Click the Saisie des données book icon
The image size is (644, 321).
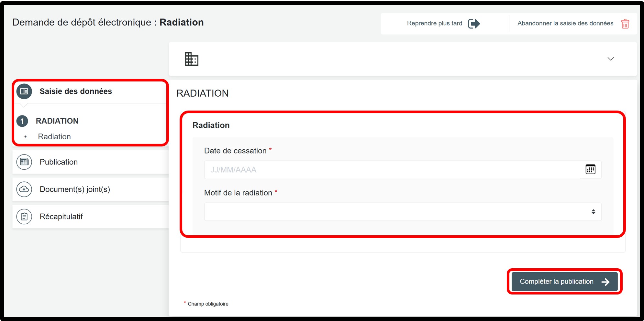(24, 91)
